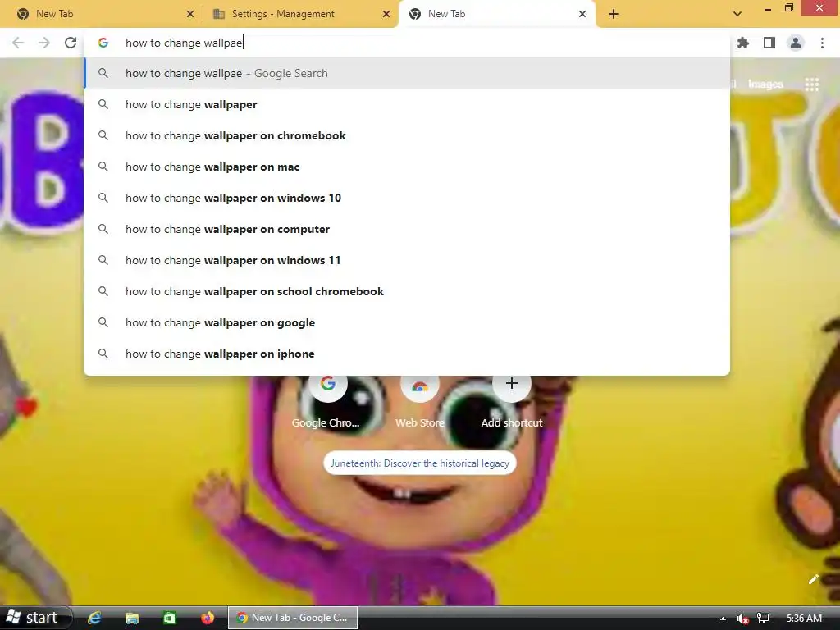840x630 pixels.
Task: Click the 5:36 AM clock
Action: coord(804,619)
